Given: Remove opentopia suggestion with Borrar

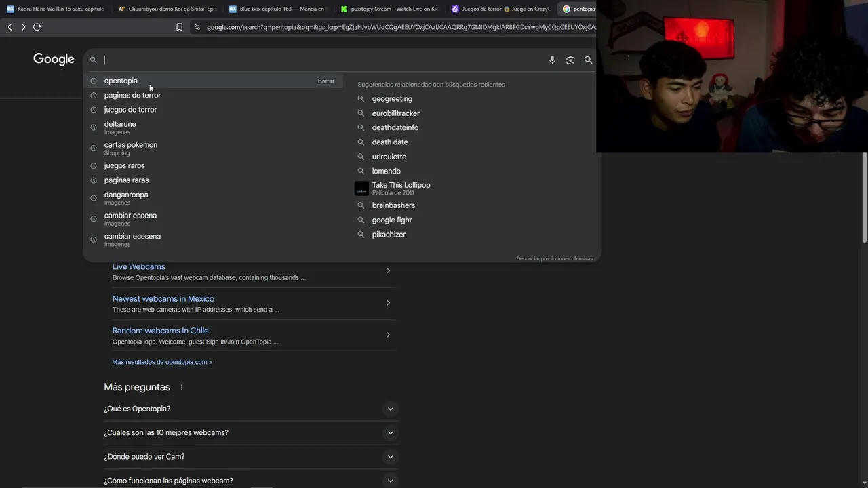Looking at the screenshot, I should tap(326, 81).
